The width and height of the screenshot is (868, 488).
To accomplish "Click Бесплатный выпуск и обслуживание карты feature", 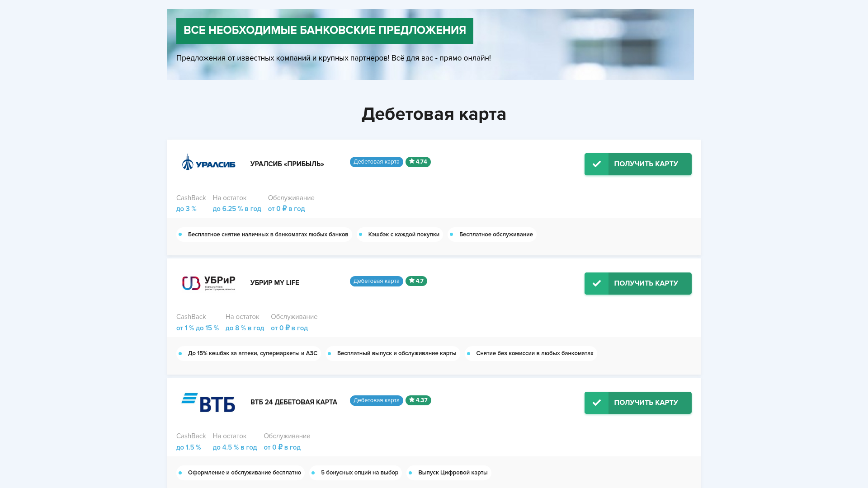I will click(393, 353).
